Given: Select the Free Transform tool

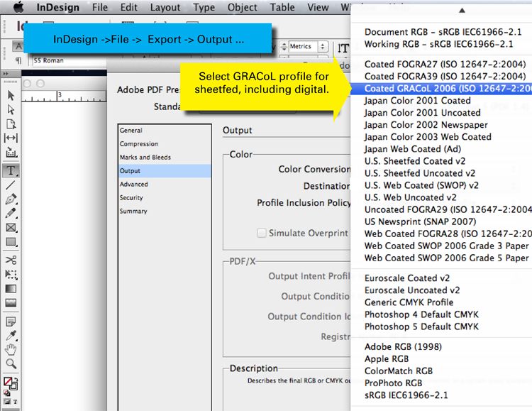Looking at the screenshot, I should click(11, 275).
